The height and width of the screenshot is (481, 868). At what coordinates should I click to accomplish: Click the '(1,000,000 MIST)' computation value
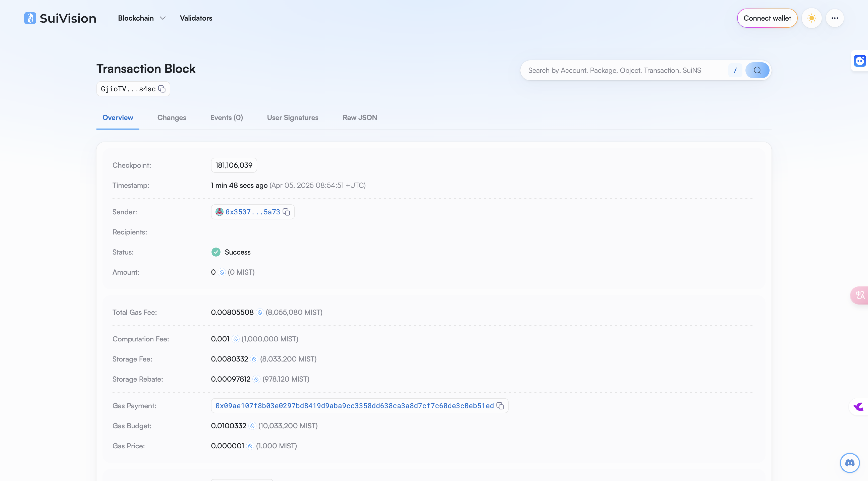(x=269, y=339)
